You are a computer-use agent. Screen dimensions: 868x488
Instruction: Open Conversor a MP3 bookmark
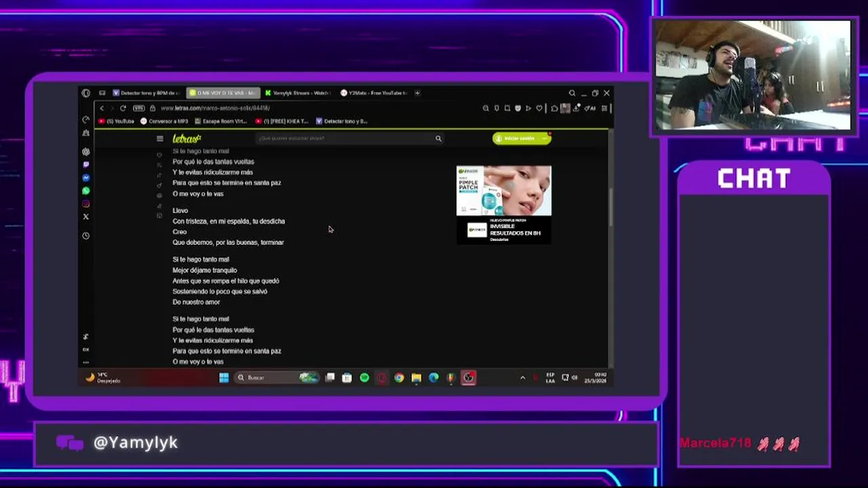point(164,121)
